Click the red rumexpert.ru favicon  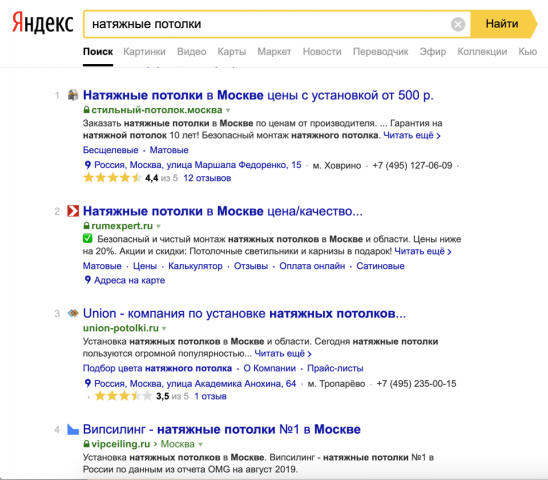click(x=73, y=211)
